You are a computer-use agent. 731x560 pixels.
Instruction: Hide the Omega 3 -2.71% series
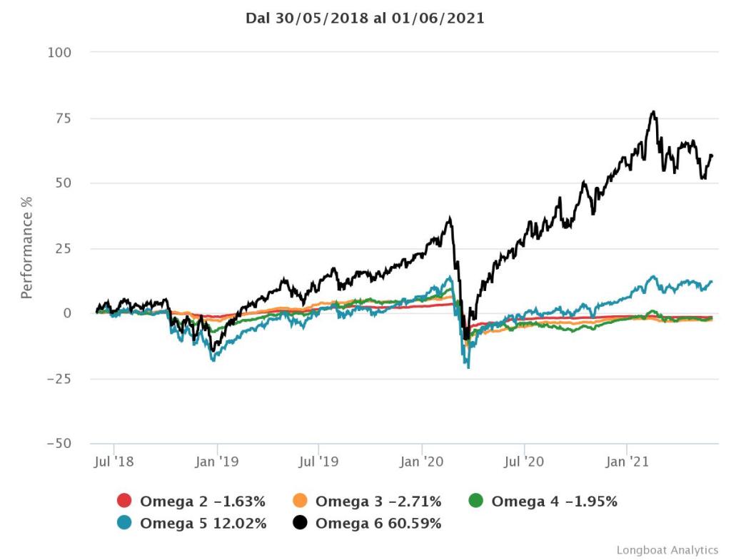point(378,501)
